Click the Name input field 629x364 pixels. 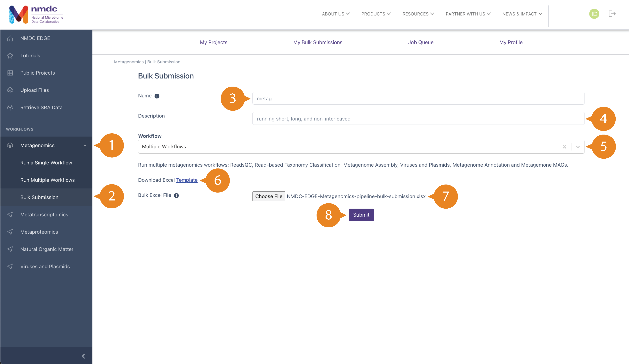(x=418, y=98)
